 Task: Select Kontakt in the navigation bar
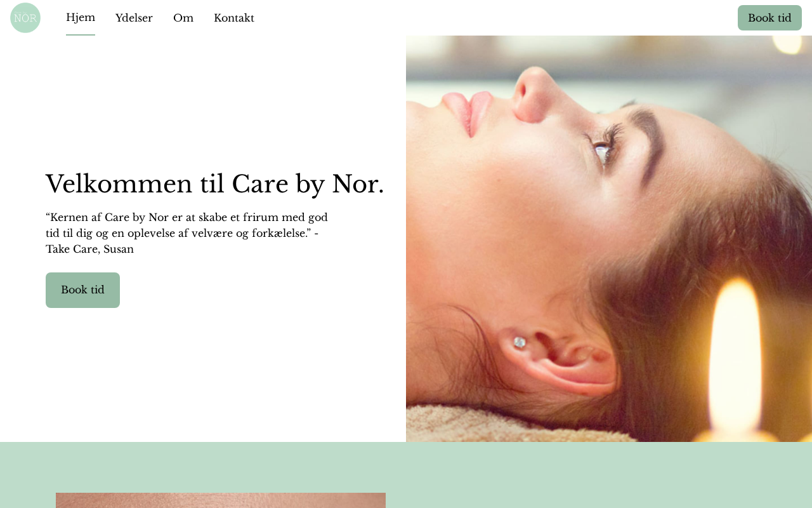(x=234, y=18)
